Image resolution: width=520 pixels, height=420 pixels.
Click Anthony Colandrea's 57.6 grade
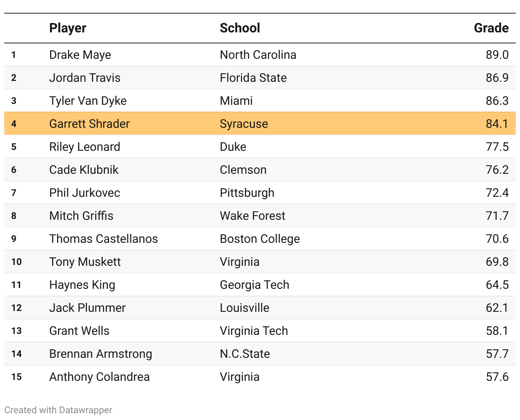click(x=497, y=377)
